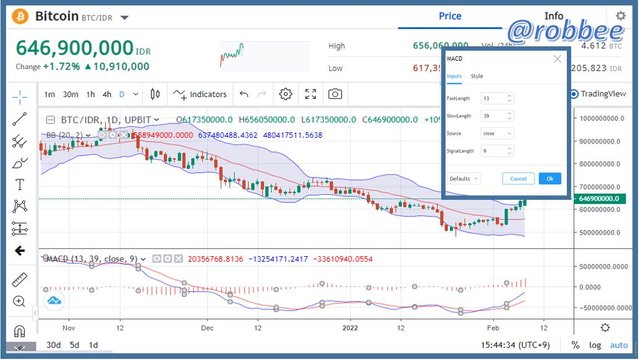Toggle percent scale mode
Image resolution: width=640 pixels, height=360 pixels.
576,345
